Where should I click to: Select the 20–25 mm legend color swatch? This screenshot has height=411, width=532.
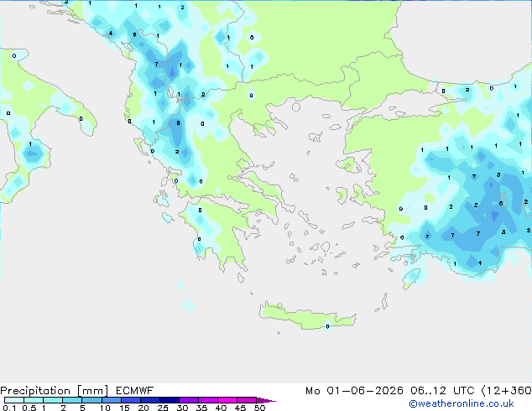pos(149,400)
